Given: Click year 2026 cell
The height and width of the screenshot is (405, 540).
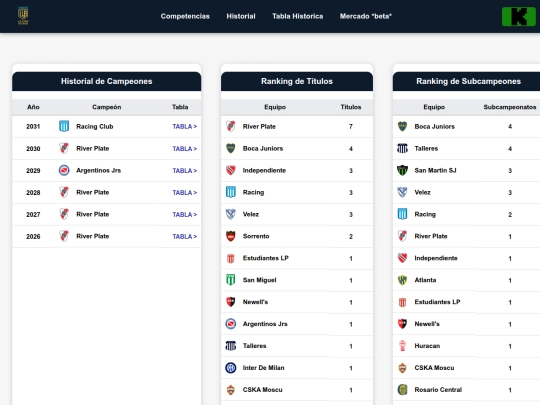Looking at the screenshot, I should 33,237.
